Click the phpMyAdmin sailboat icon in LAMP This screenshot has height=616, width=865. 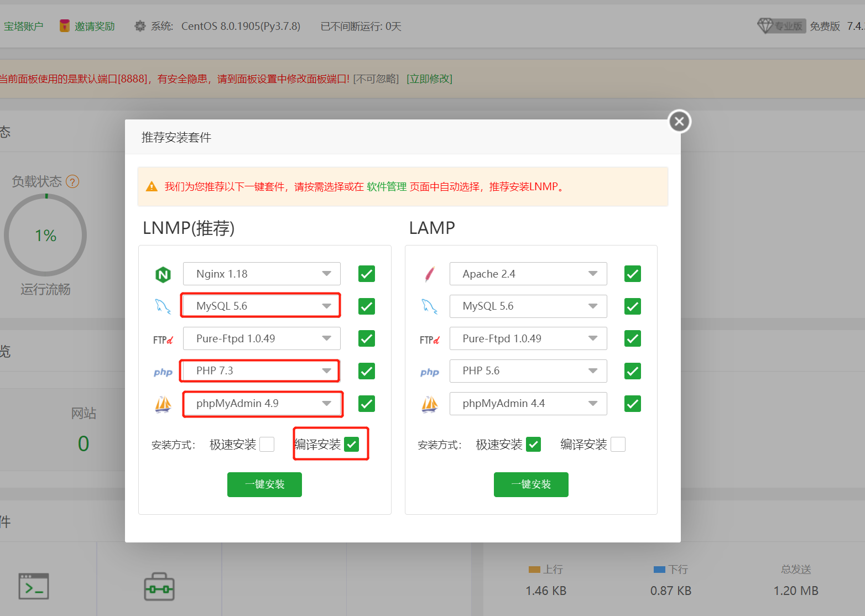point(430,404)
